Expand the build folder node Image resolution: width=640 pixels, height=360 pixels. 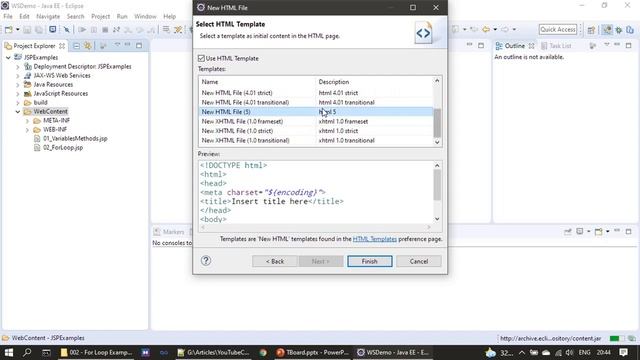[18, 102]
